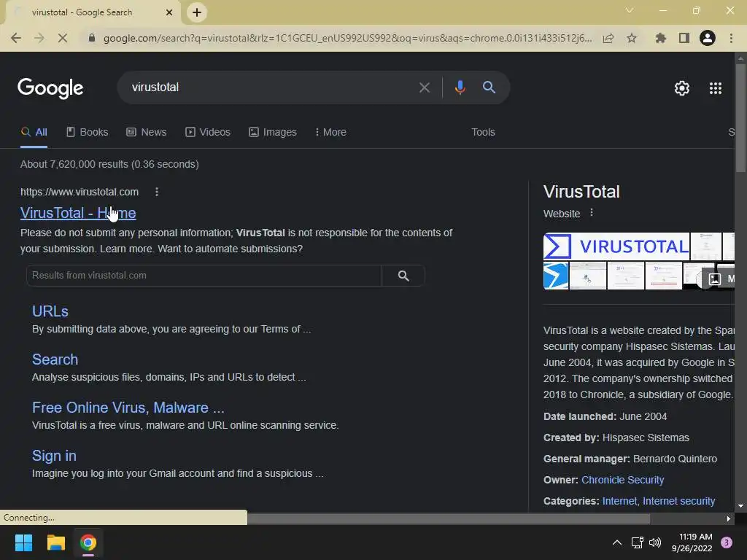Click the forward navigation arrow
Screen dimensions: 747x560
click(39, 38)
